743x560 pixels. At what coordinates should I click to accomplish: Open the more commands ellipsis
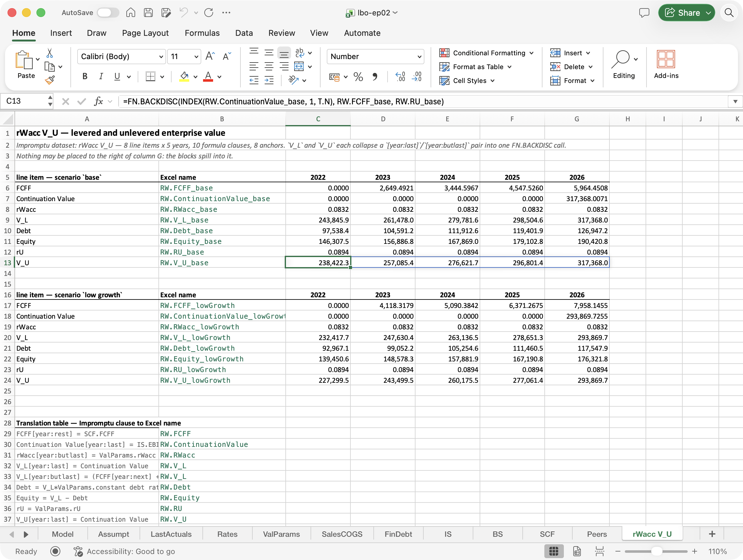226,13
